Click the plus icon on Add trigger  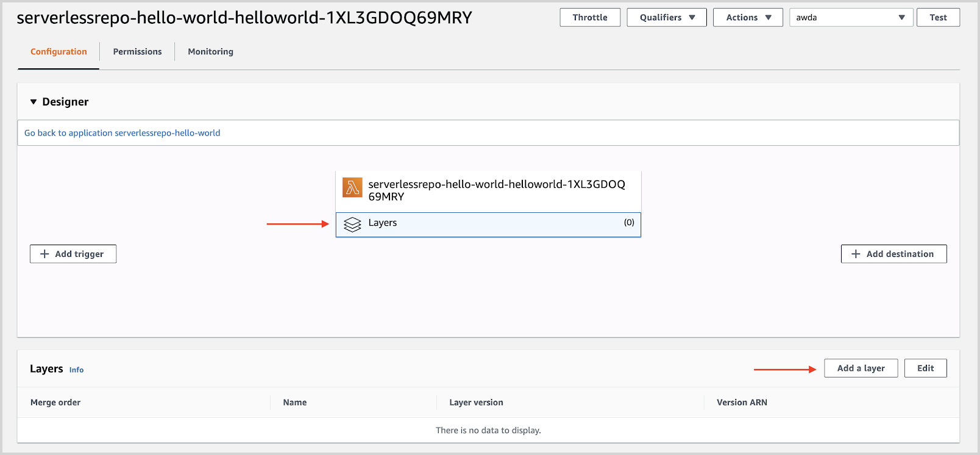[x=44, y=254]
